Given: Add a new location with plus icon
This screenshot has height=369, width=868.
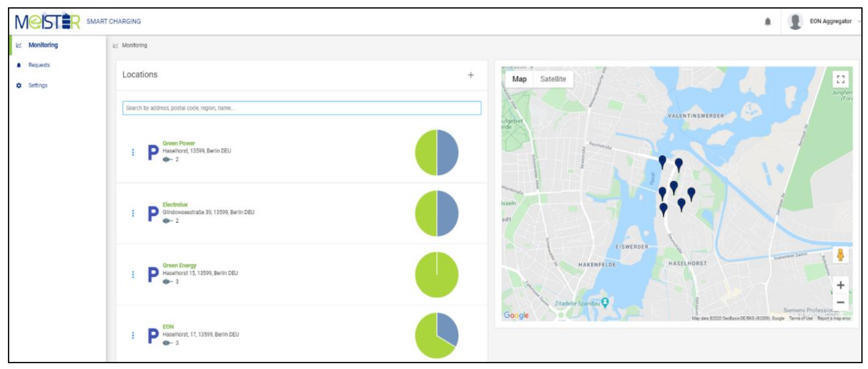Looking at the screenshot, I should coord(470,75).
